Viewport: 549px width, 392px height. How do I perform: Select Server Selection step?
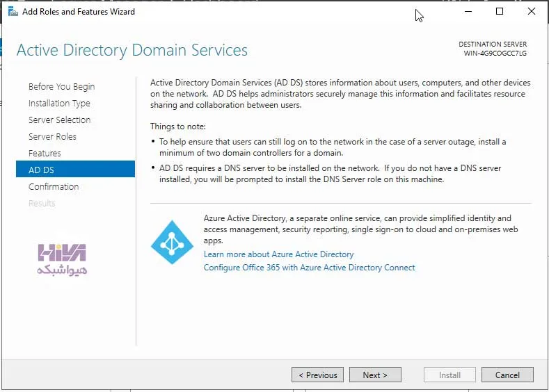pos(60,120)
